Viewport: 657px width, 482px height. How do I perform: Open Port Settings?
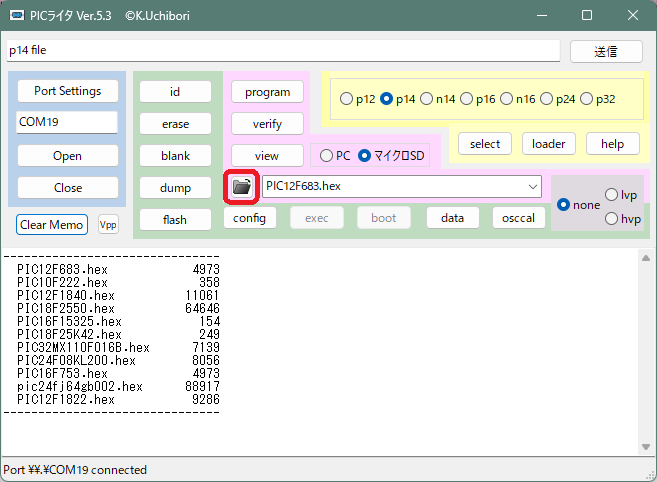pos(68,91)
